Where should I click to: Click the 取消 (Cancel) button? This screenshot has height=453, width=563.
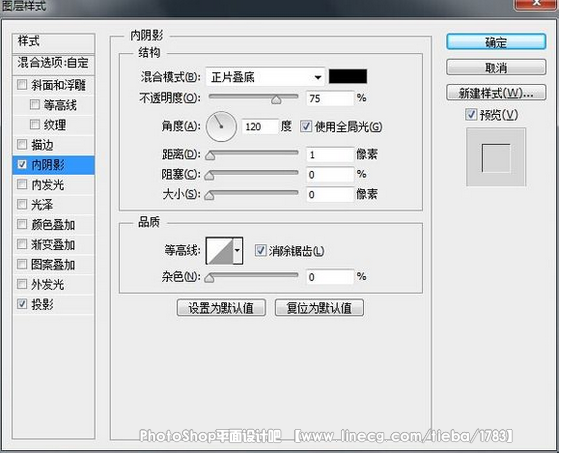tap(496, 67)
